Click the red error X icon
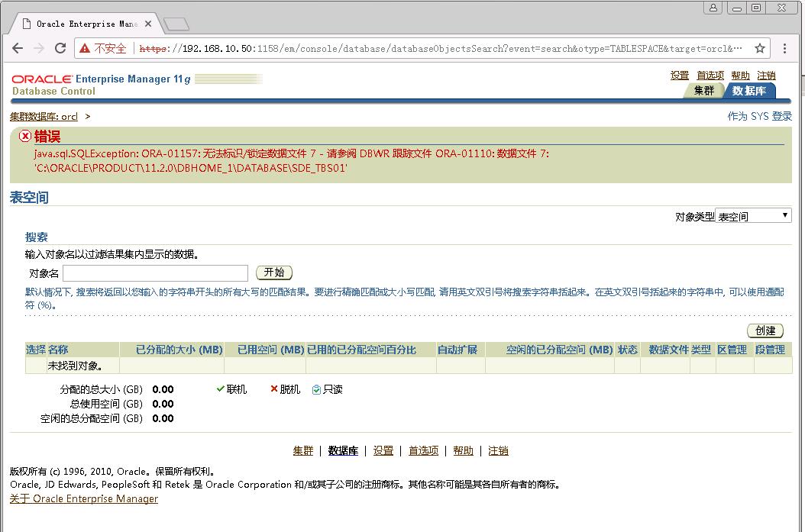 coord(25,136)
